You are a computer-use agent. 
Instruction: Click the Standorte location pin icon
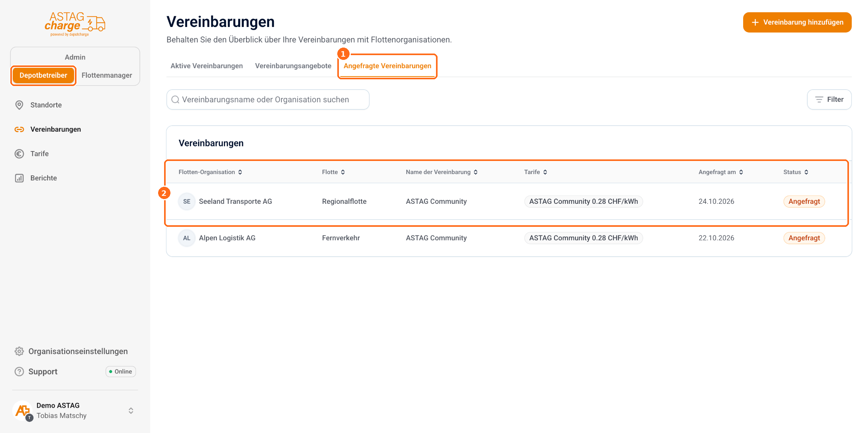point(19,105)
